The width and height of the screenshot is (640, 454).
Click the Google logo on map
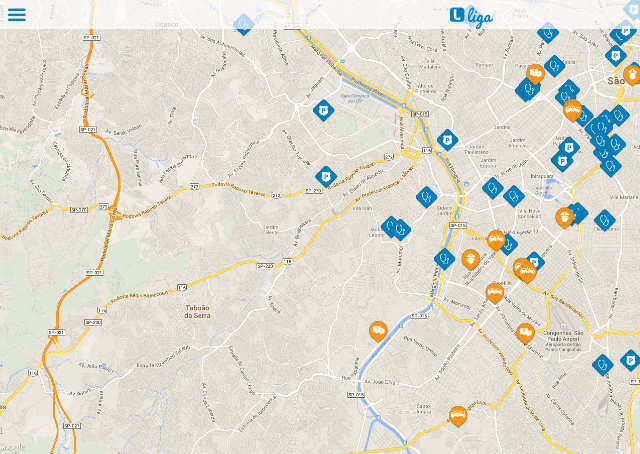coord(14,446)
